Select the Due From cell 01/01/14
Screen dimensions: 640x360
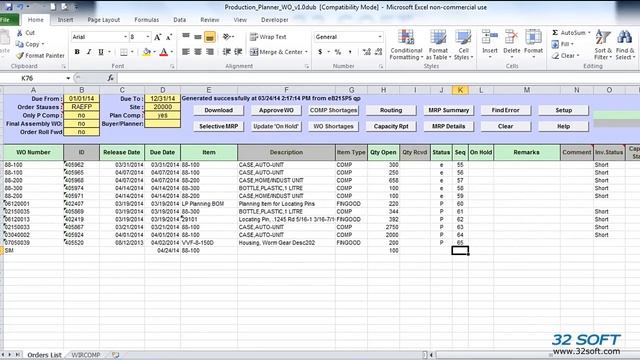pyautogui.click(x=82, y=99)
